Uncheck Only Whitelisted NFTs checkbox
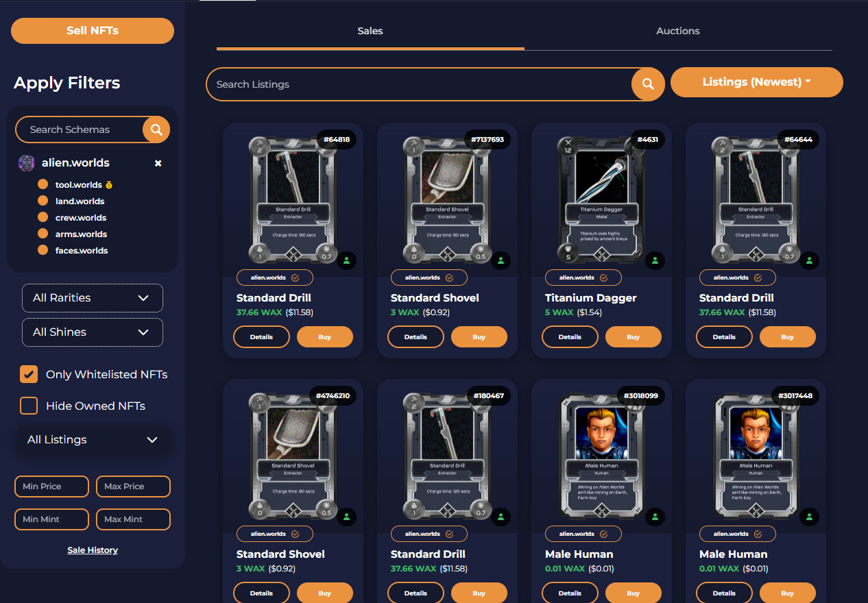Image resolution: width=868 pixels, height=603 pixels. pos(29,374)
